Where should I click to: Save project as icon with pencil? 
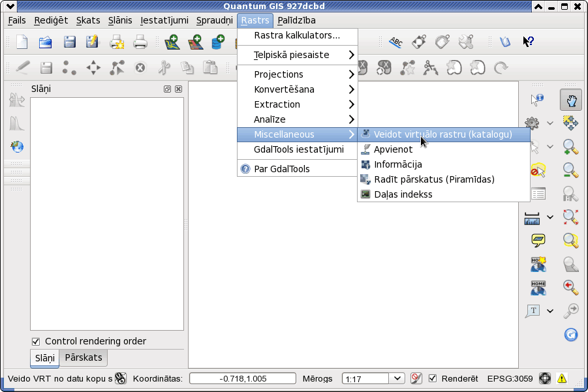(x=92, y=42)
